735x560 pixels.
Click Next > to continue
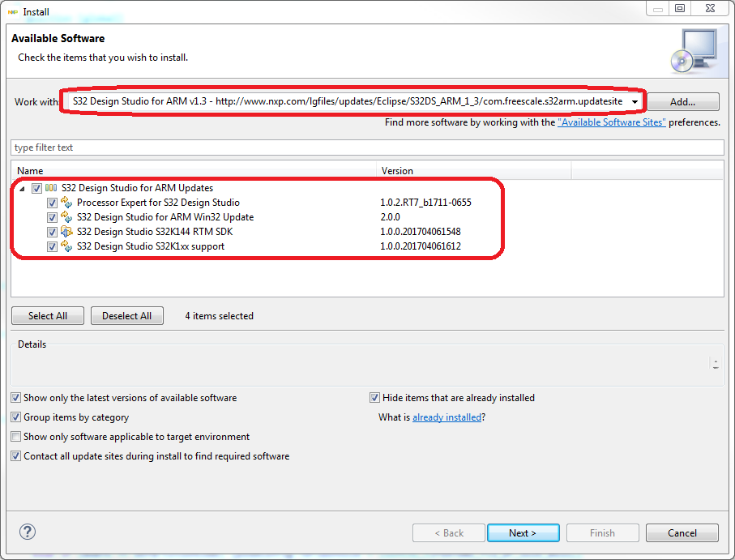tap(523, 532)
